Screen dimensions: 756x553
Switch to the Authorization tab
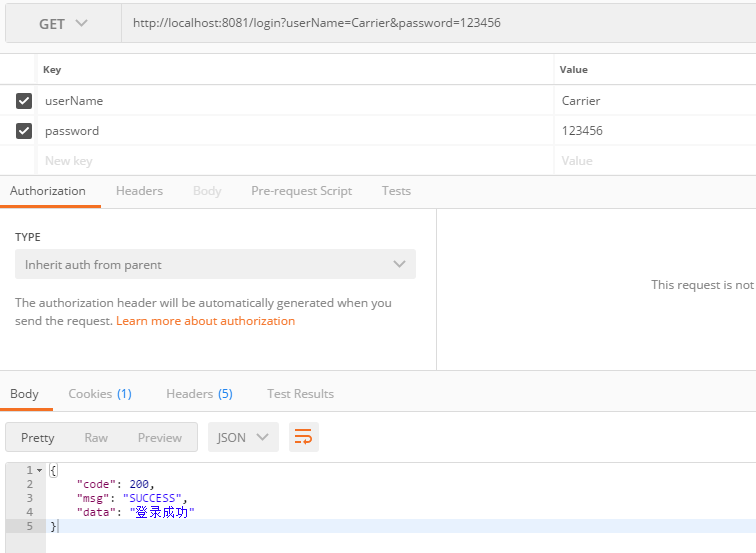pyautogui.click(x=48, y=191)
